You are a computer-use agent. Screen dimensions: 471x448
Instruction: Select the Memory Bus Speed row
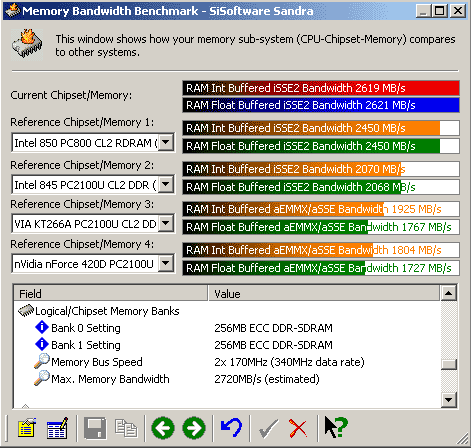227,362
